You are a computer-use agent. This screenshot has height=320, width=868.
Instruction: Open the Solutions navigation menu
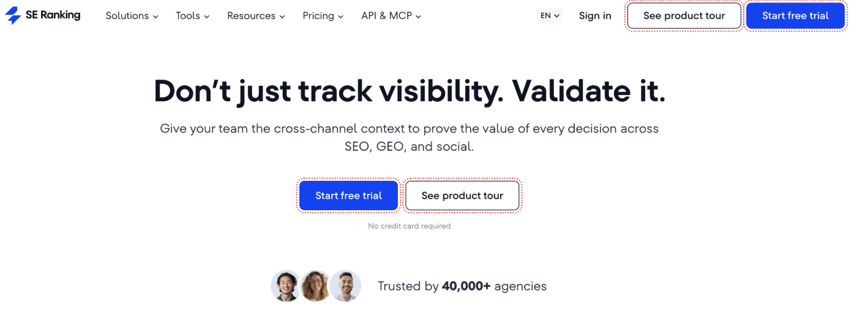(132, 16)
